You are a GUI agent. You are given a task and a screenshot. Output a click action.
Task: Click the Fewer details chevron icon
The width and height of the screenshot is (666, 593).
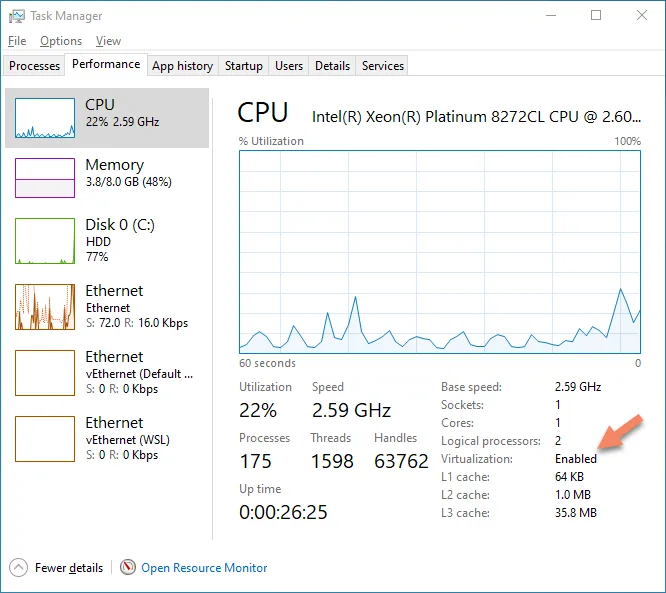tap(18, 568)
